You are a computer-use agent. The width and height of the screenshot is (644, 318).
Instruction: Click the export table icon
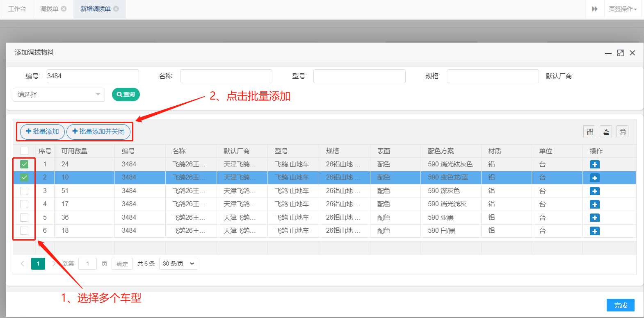[606, 132]
